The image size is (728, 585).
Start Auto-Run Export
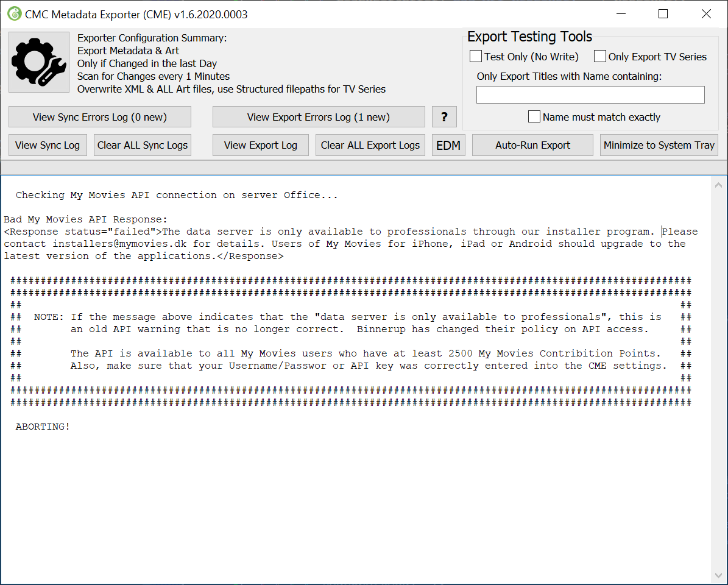click(x=532, y=145)
